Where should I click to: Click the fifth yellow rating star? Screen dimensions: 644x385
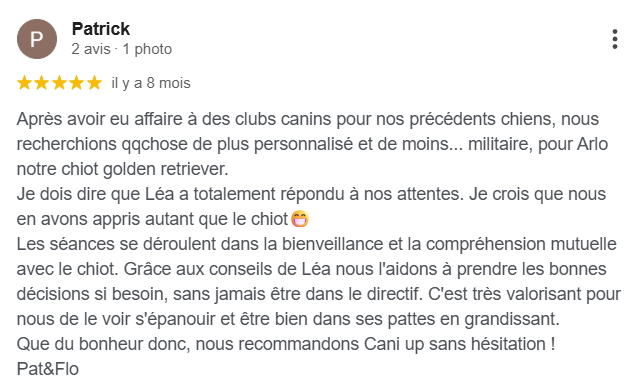coord(94,83)
